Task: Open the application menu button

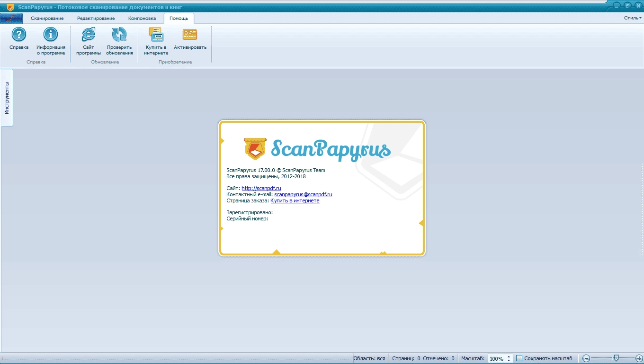Action: click(11, 18)
